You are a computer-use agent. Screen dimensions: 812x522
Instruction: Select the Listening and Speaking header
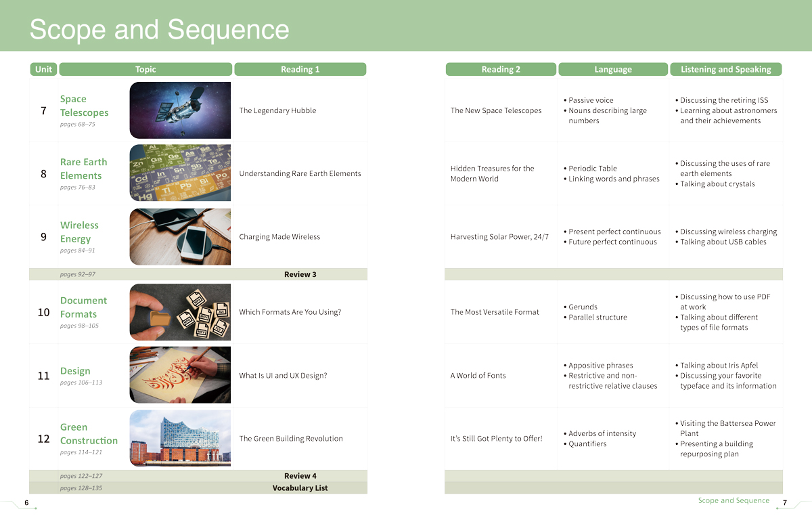click(x=725, y=69)
